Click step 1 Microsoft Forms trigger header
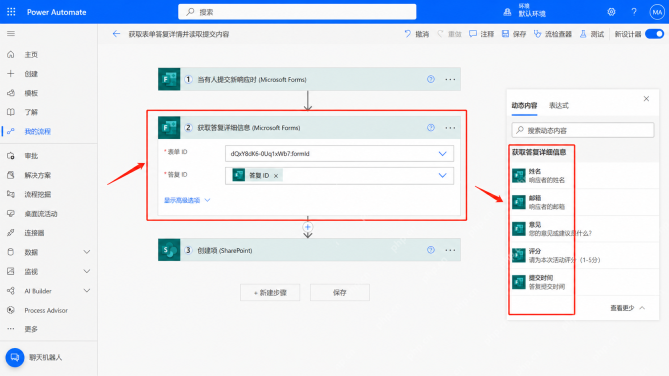 tap(309, 79)
